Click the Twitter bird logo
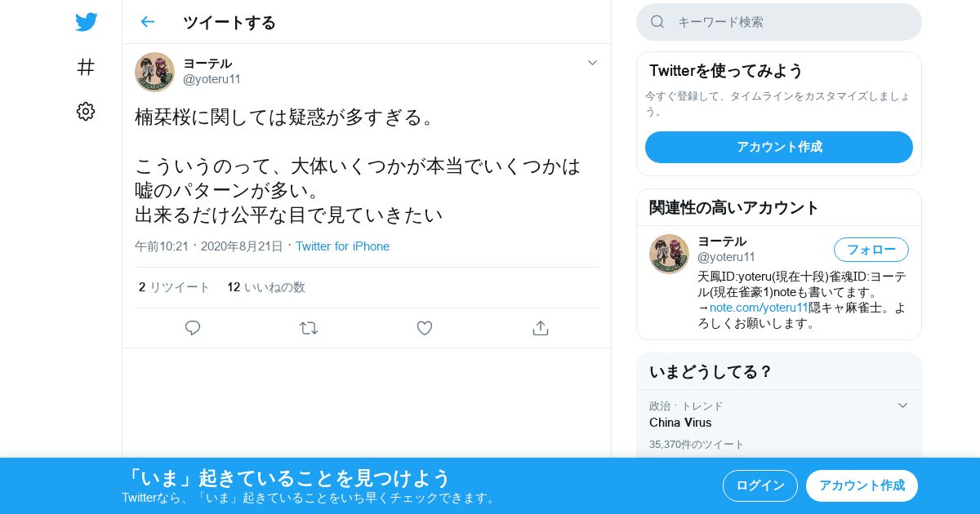980x514 pixels. (x=86, y=22)
